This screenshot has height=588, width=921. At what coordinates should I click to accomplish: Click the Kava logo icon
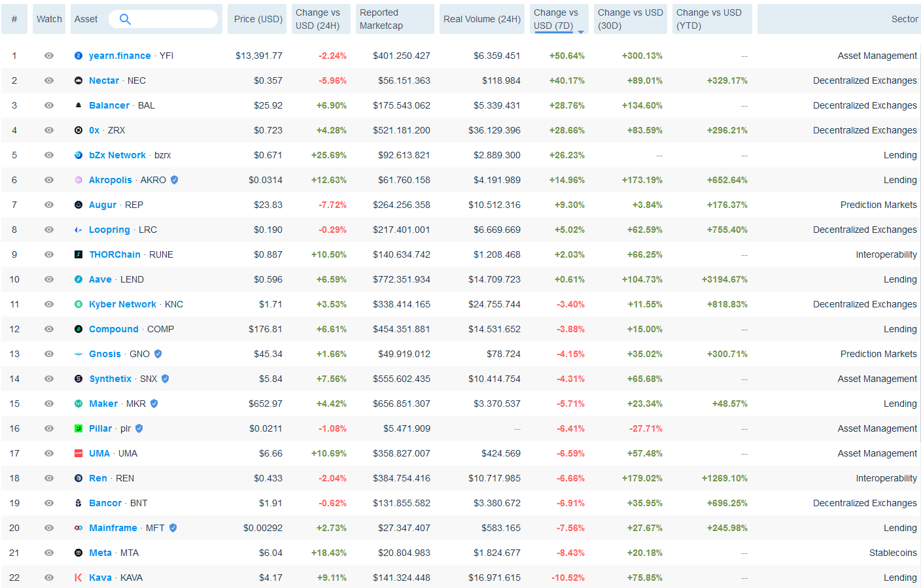click(x=78, y=578)
